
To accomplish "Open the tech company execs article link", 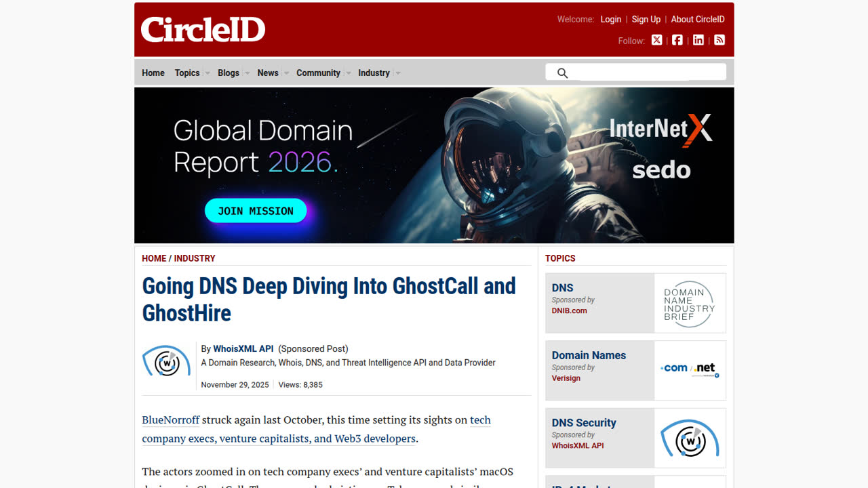I will point(316,429).
